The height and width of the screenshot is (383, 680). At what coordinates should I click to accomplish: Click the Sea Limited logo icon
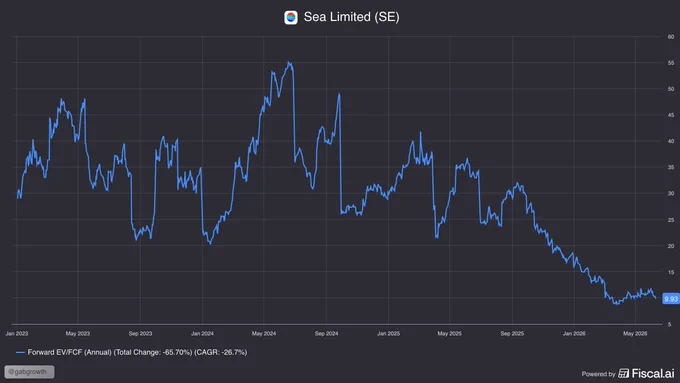point(291,17)
